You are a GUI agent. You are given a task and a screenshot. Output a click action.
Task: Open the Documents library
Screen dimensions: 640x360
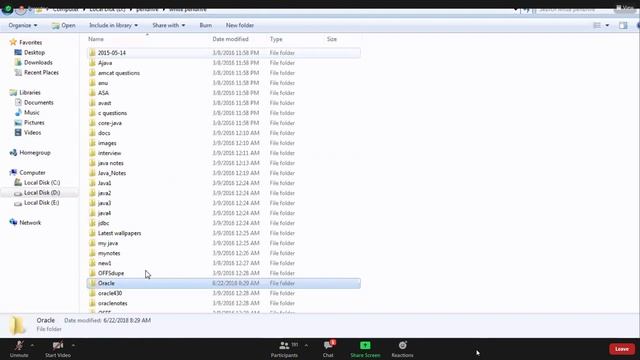coord(34,102)
